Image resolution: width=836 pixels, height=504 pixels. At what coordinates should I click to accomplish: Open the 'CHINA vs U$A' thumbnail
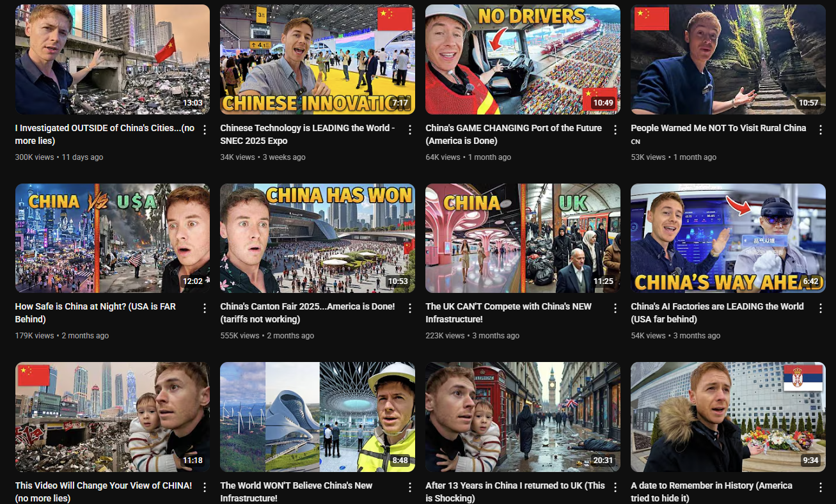point(113,239)
